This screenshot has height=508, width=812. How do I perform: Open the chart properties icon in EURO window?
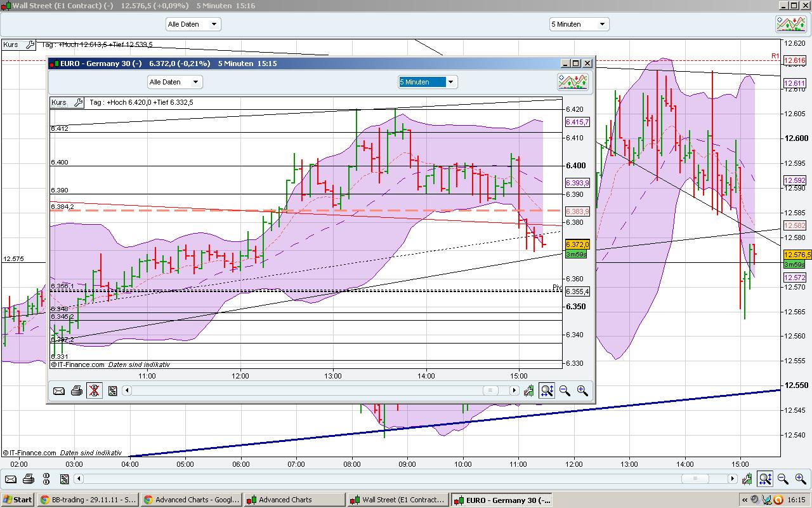click(572, 81)
